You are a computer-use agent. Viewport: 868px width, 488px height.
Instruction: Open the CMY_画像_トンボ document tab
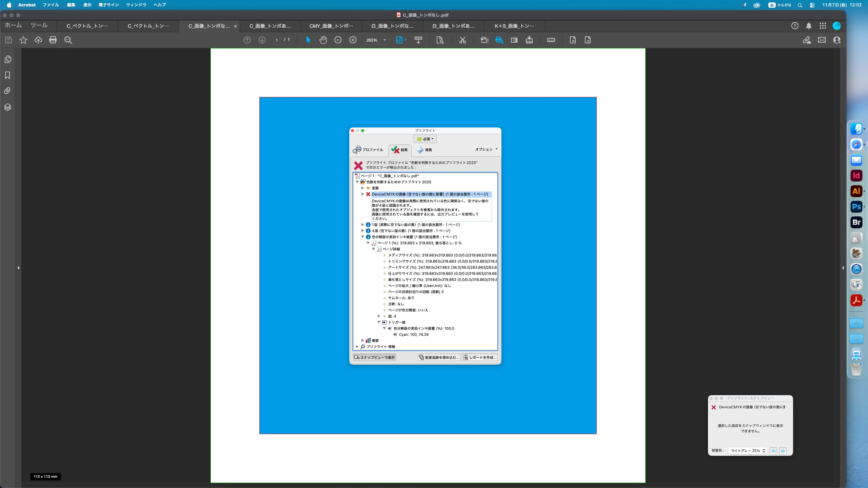coord(331,26)
